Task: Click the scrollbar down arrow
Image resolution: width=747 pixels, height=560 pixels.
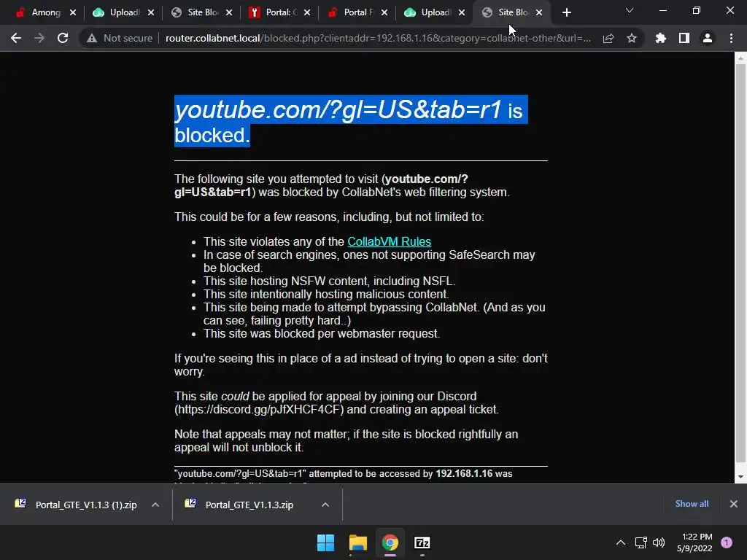Action: (x=740, y=477)
